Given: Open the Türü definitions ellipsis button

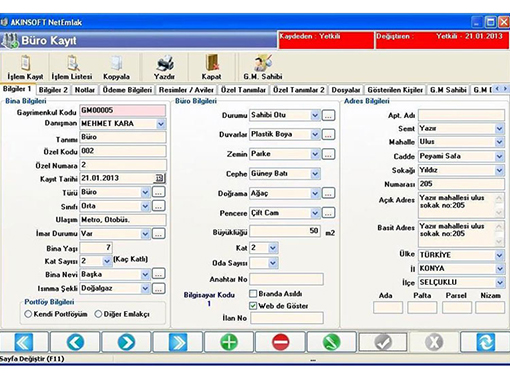Looking at the screenshot, I should click(x=159, y=192).
